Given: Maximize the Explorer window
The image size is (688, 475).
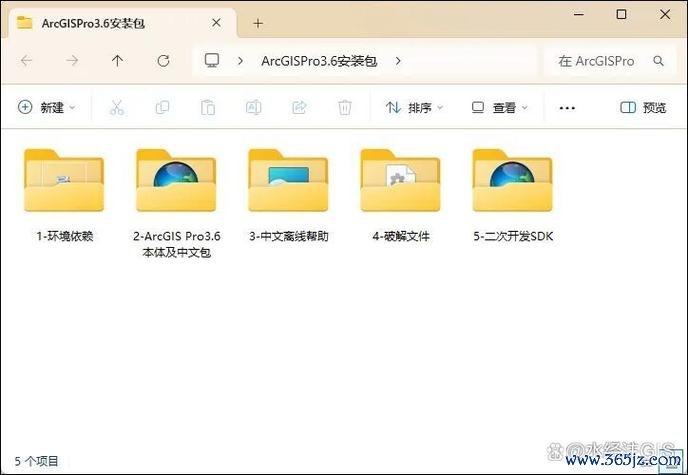Looking at the screenshot, I should 621,14.
